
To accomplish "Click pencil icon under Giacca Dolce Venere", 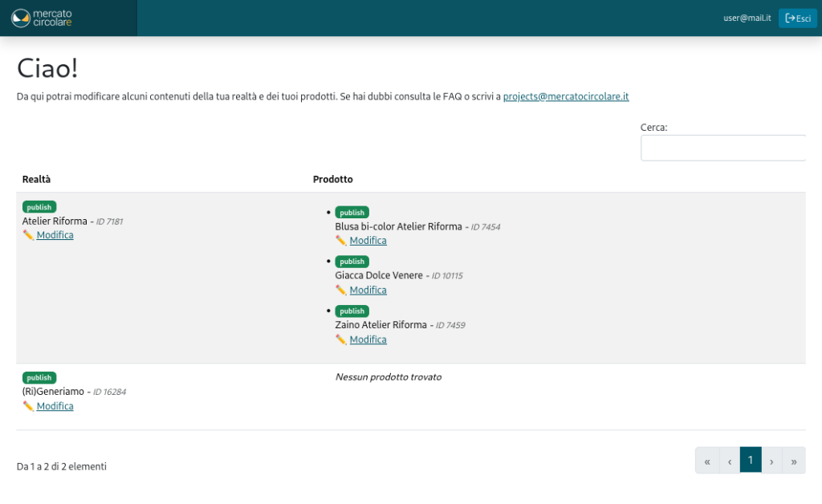I will (340, 290).
